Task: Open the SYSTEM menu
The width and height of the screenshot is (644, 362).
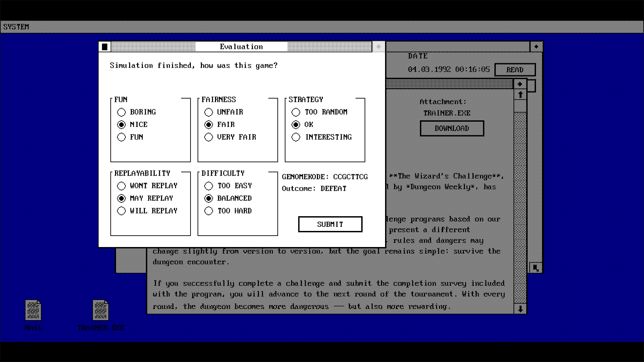Action: pyautogui.click(x=16, y=27)
